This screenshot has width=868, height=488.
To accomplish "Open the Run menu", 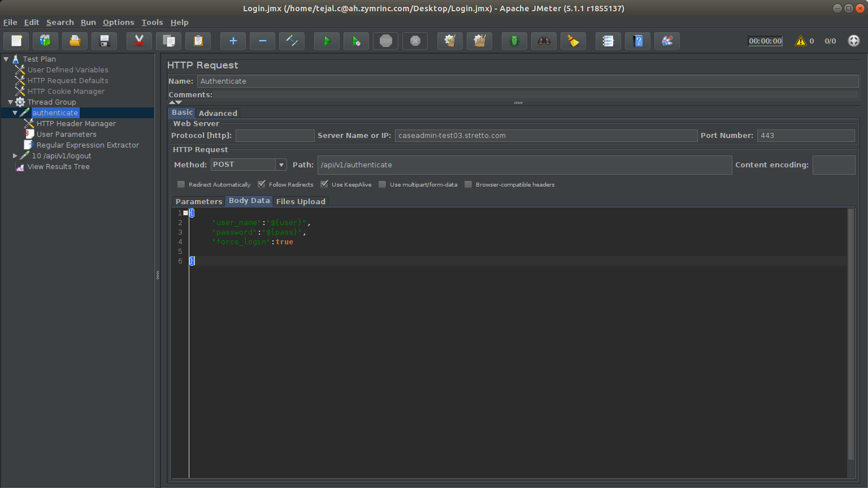I will [88, 23].
